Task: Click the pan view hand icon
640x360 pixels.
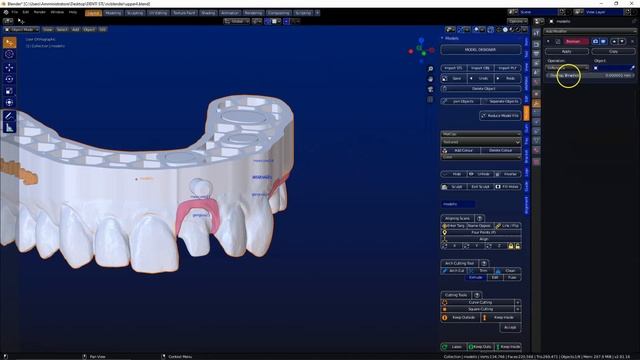Action: 430,79
